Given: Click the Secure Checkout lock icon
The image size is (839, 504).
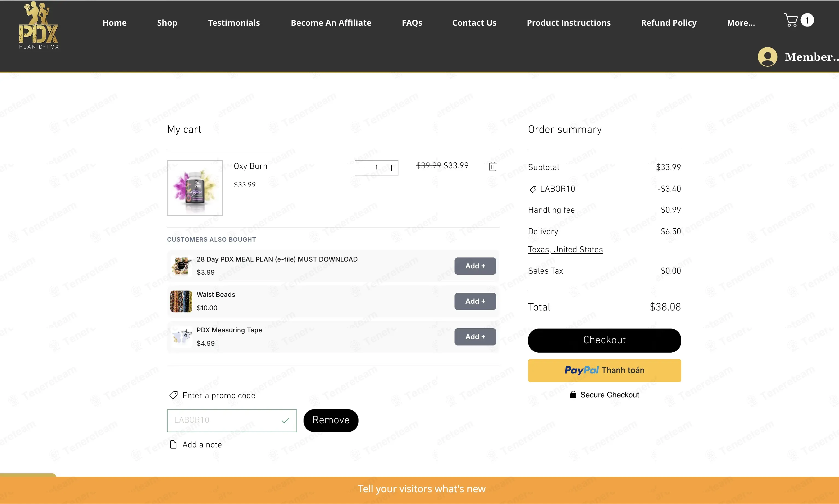Looking at the screenshot, I should [573, 395].
